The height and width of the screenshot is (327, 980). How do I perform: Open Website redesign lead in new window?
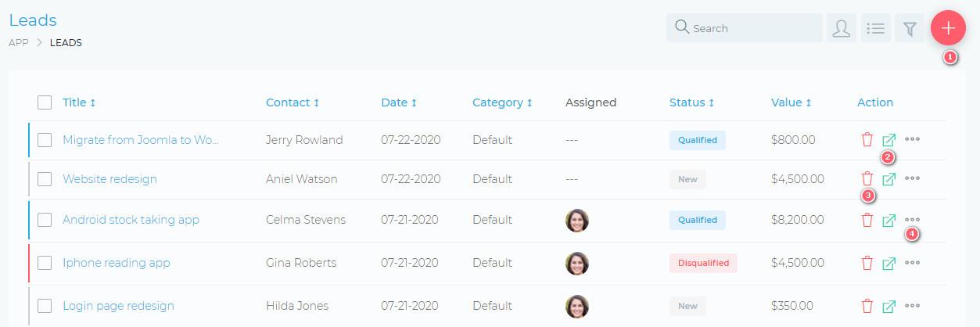888,179
